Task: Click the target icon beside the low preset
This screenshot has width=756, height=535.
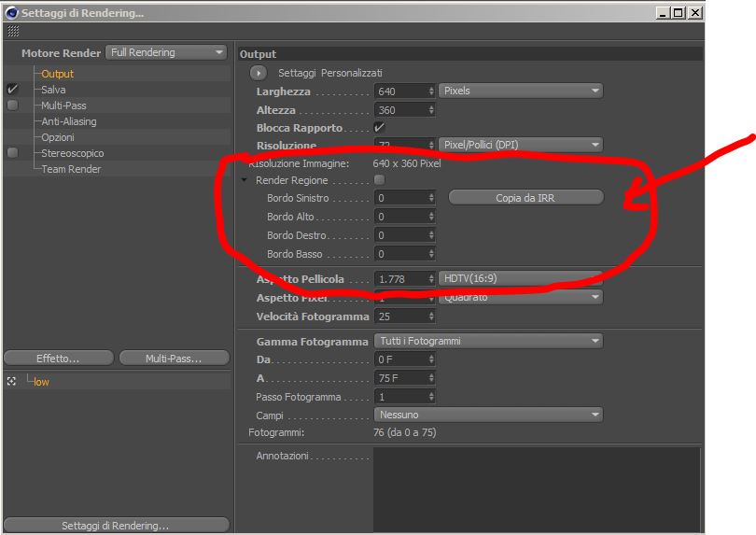Action: (12, 382)
